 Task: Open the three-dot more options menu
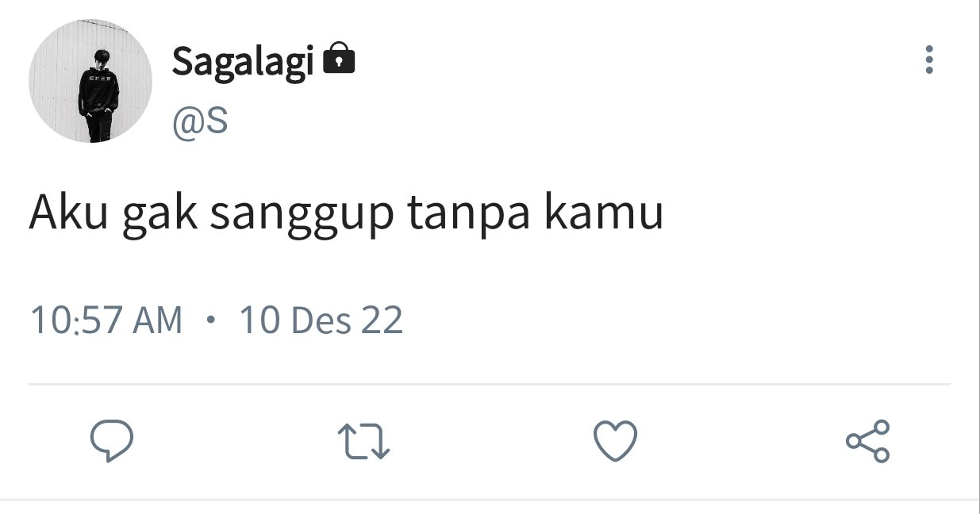pyautogui.click(x=928, y=60)
